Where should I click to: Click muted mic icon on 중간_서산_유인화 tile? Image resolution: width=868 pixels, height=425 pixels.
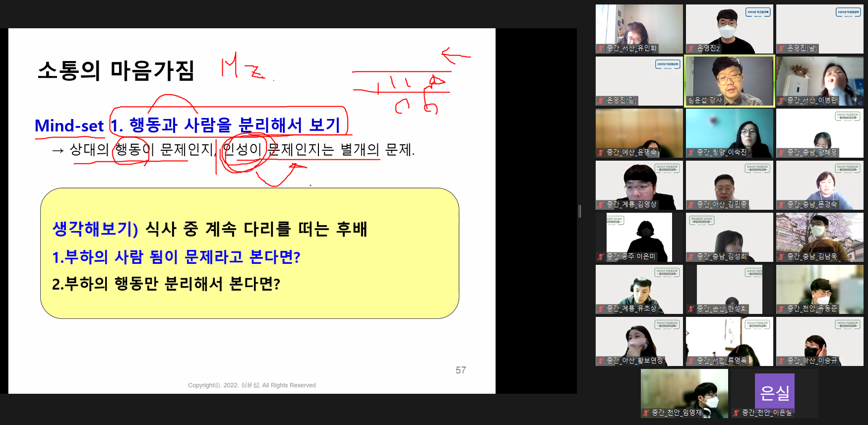pyautogui.click(x=601, y=48)
